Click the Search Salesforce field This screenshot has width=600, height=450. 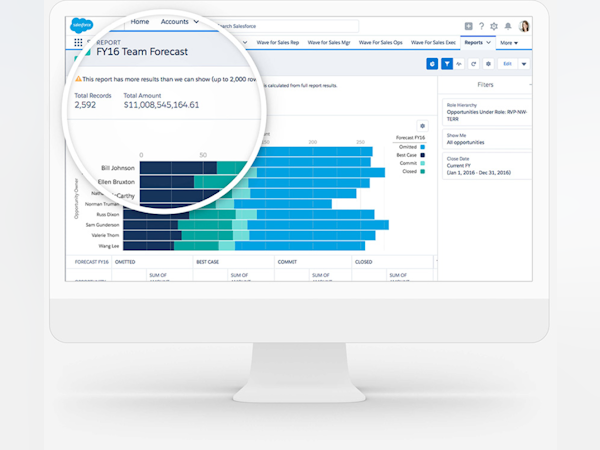[x=287, y=26]
